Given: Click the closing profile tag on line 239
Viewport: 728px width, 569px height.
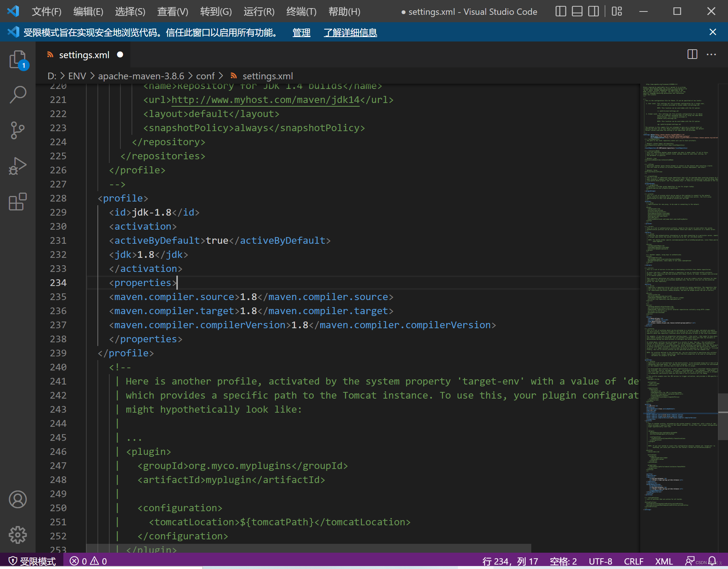Looking at the screenshot, I should [x=126, y=353].
